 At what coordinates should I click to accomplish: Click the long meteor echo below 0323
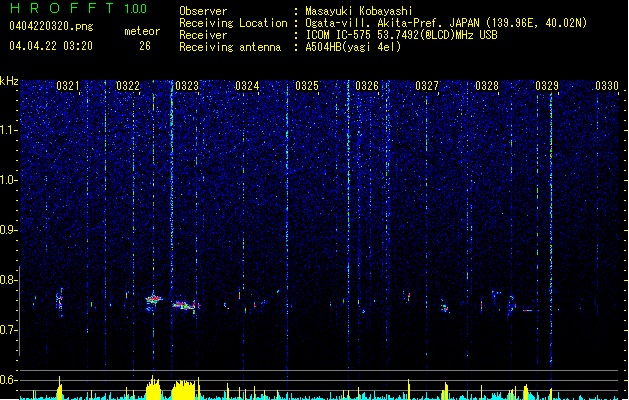point(186,306)
